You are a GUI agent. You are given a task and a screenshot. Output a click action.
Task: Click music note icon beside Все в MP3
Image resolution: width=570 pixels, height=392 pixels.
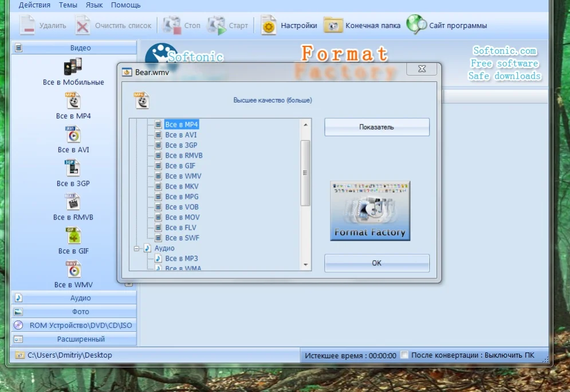click(158, 258)
